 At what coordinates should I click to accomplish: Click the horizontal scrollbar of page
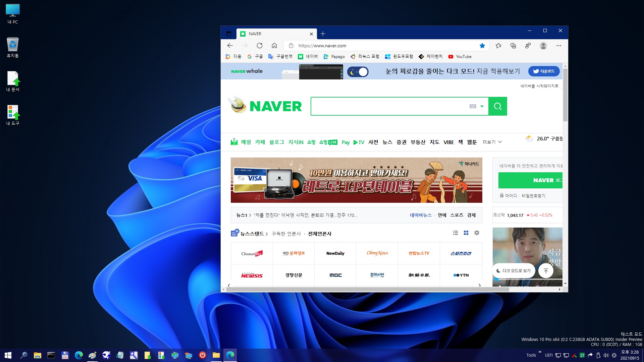(367, 289)
